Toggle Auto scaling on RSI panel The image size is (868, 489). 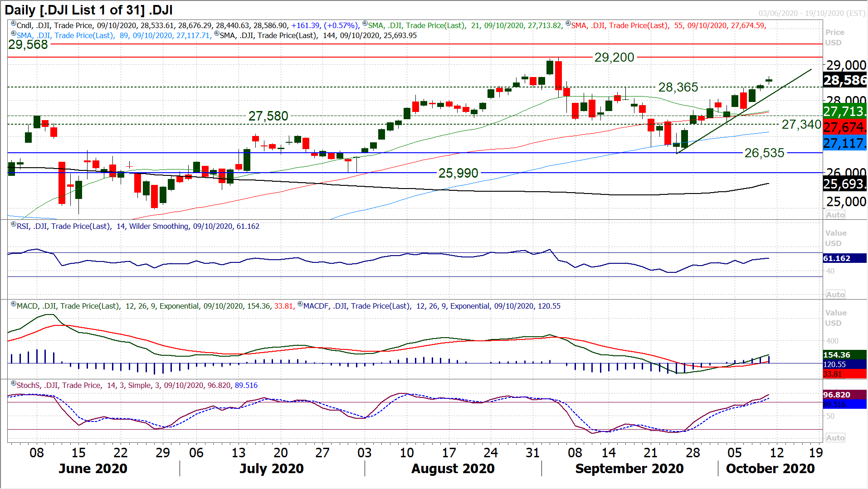835,295
